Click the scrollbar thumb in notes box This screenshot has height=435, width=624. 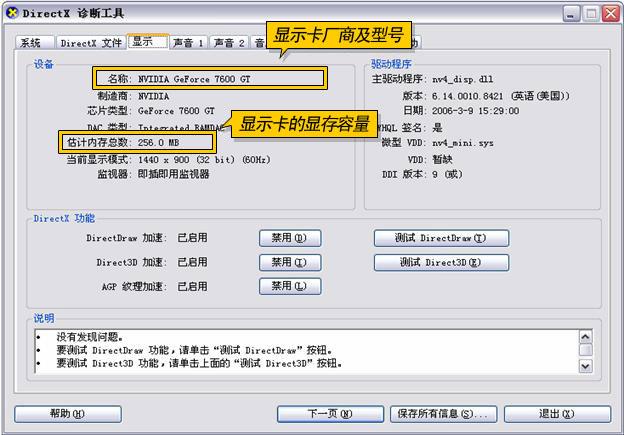(x=585, y=350)
